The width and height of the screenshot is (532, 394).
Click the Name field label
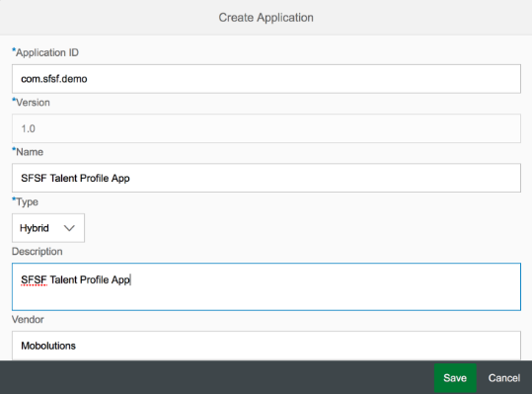pyautogui.click(x=28, y=152)
